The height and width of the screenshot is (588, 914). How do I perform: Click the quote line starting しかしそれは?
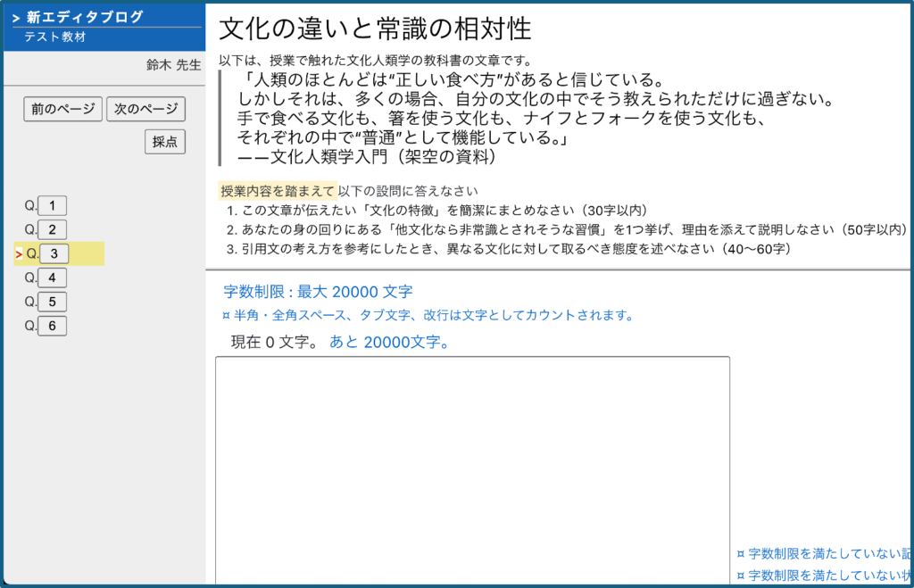coord(536,99)
